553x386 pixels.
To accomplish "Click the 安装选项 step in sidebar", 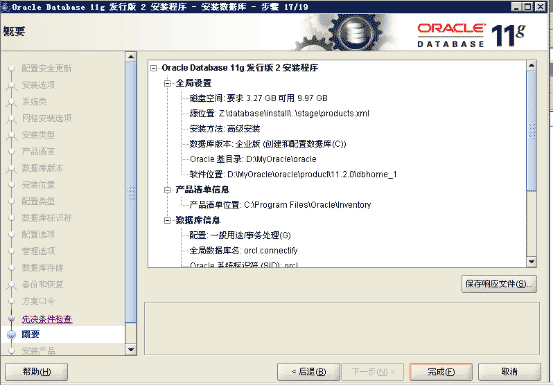I will pyautogui.click(x=38, y=85).
